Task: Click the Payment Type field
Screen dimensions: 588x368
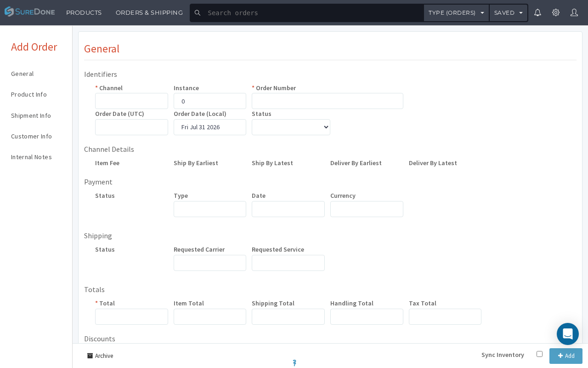Action: click(x=210, y=209)
